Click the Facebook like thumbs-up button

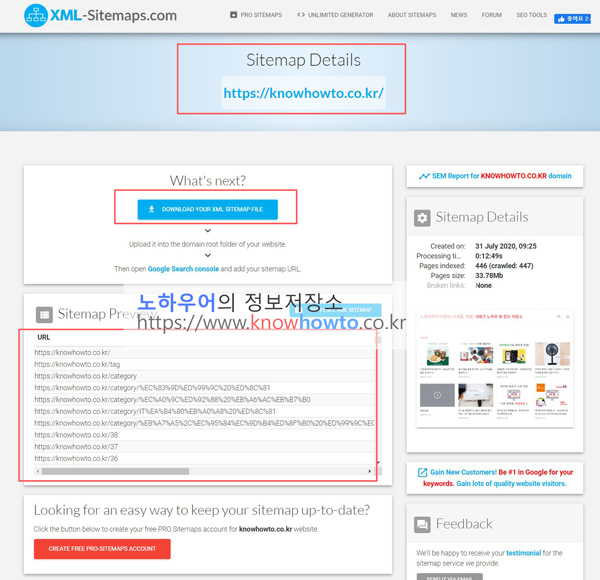pos(572,19)
